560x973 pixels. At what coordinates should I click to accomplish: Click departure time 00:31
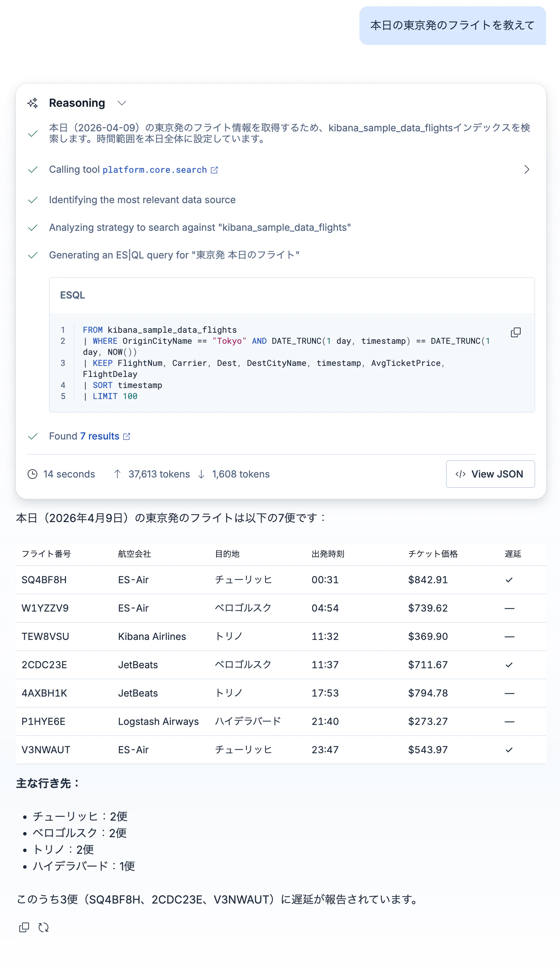coord(325,580)
